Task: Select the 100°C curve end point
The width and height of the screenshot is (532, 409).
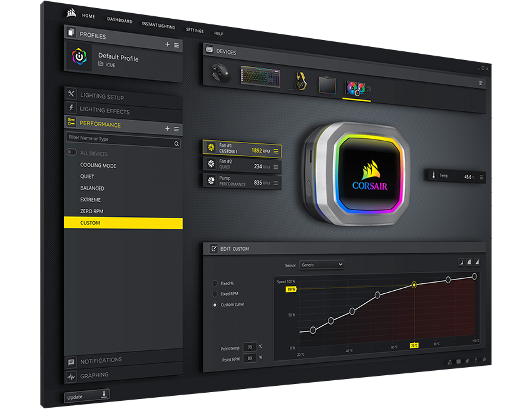Action: tap(474, 277)
